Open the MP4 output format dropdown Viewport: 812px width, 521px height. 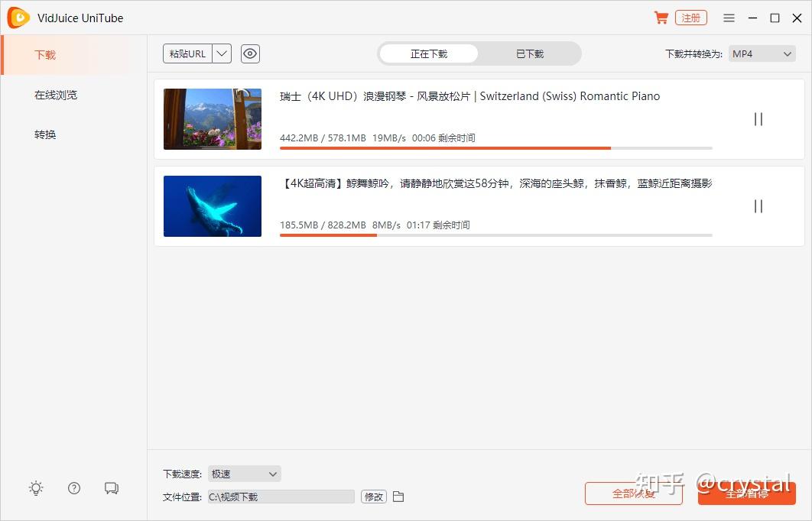(762, 53)
